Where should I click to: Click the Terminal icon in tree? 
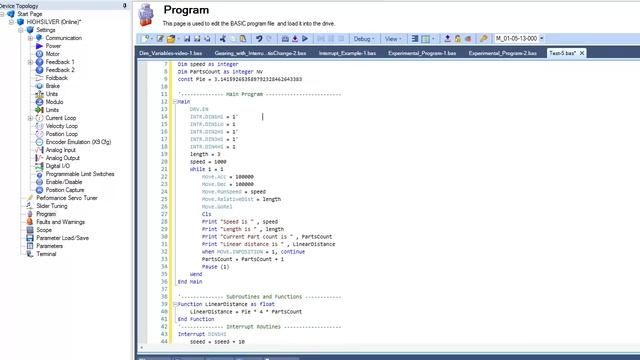30,254
